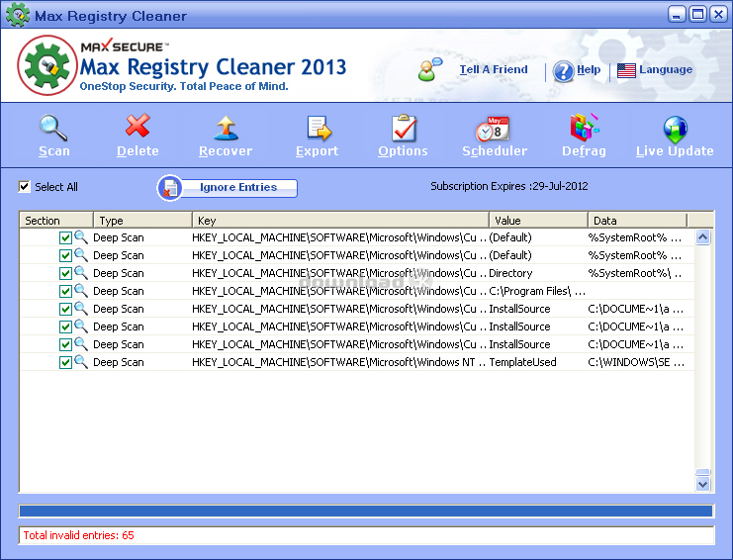Viewport: 733px width, 560px height.
Task: Click the Delete red X icon
Action: 137,129
